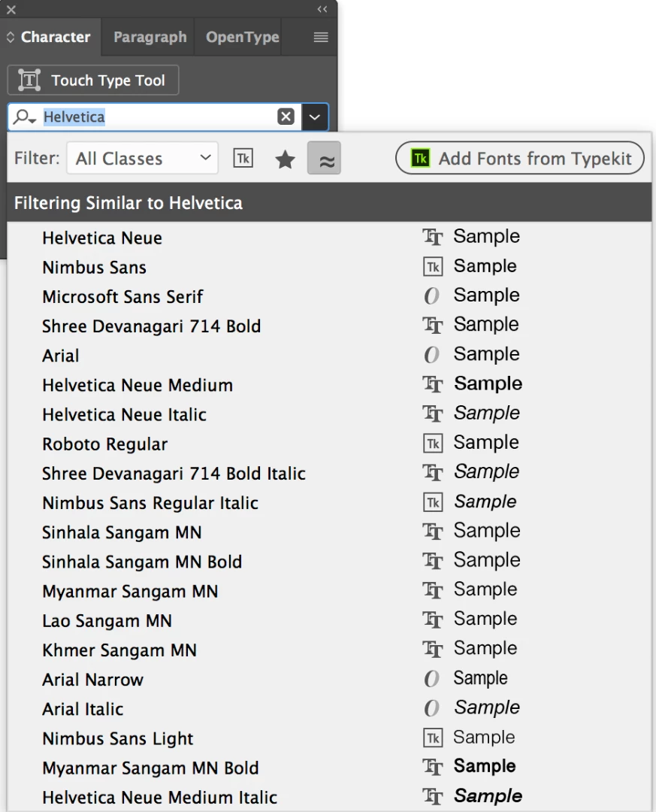
Task: Collapse the panel with the double-arrow icon
Action: pyautogui.click(x=322, y=9)
